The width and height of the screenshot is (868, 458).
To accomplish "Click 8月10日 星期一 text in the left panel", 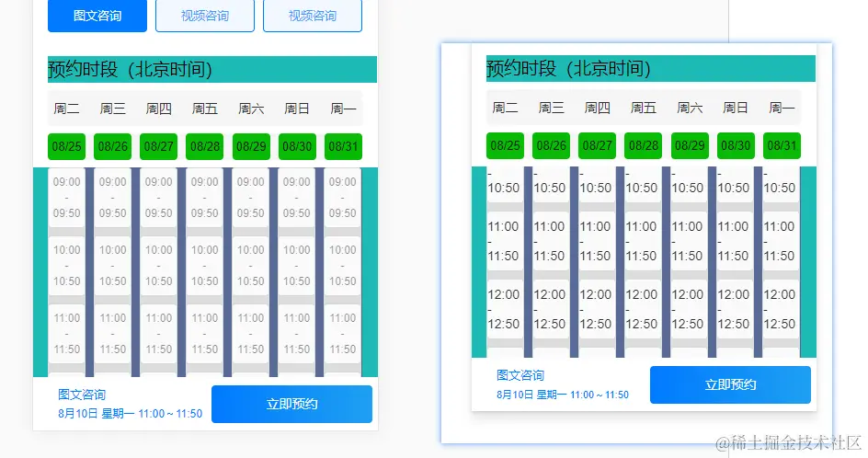I will [97, 414].
